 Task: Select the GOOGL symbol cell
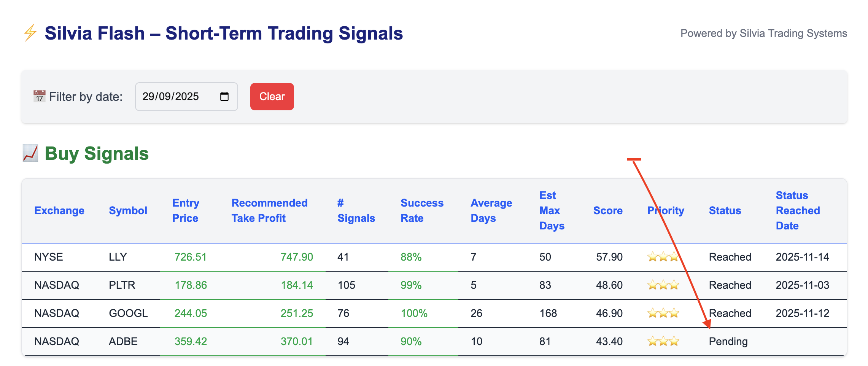coord(128,313)
